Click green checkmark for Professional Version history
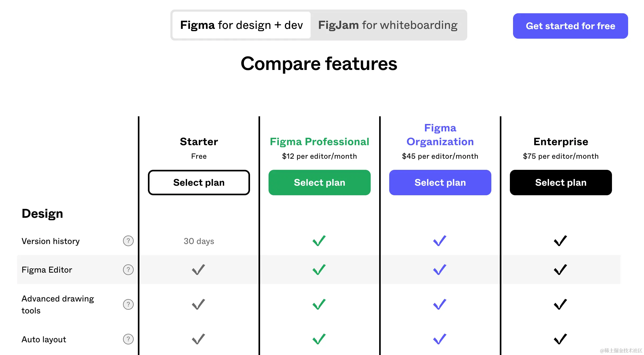 pos(319,241)
